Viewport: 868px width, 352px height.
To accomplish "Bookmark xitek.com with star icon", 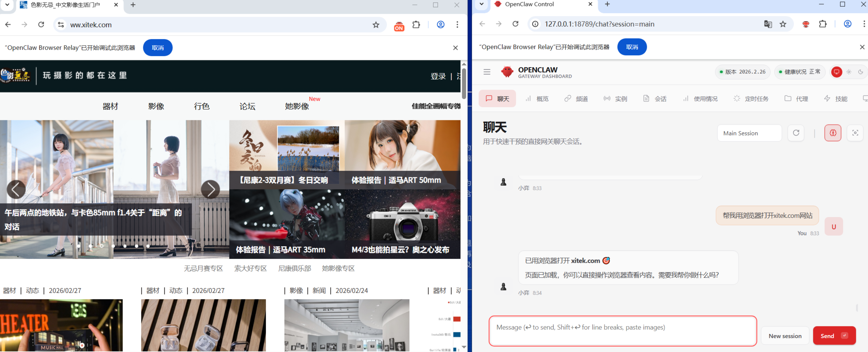I will [x=376, y=25].
